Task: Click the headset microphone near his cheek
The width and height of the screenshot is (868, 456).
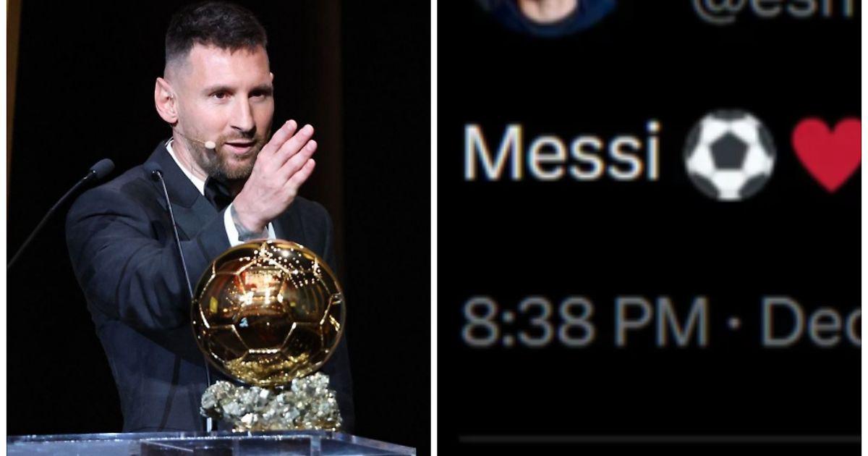Action: tap(209, 145)
